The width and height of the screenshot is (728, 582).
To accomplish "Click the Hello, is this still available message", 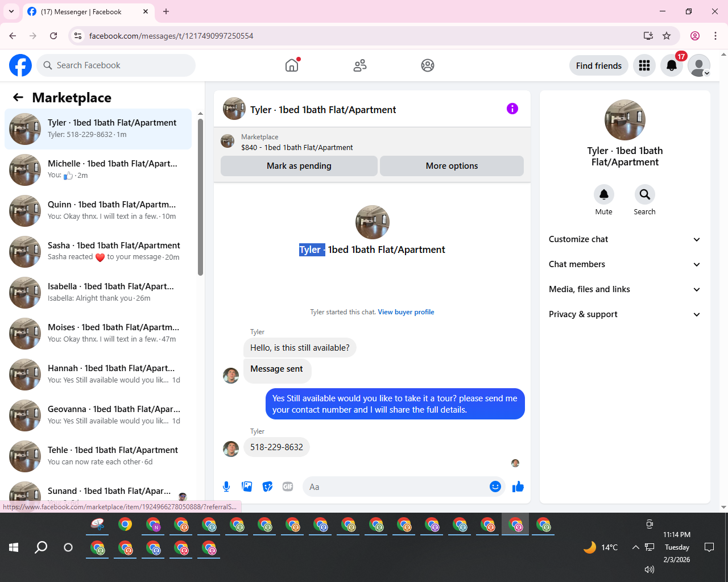I will pyautogui.click(x=300, y=348).
